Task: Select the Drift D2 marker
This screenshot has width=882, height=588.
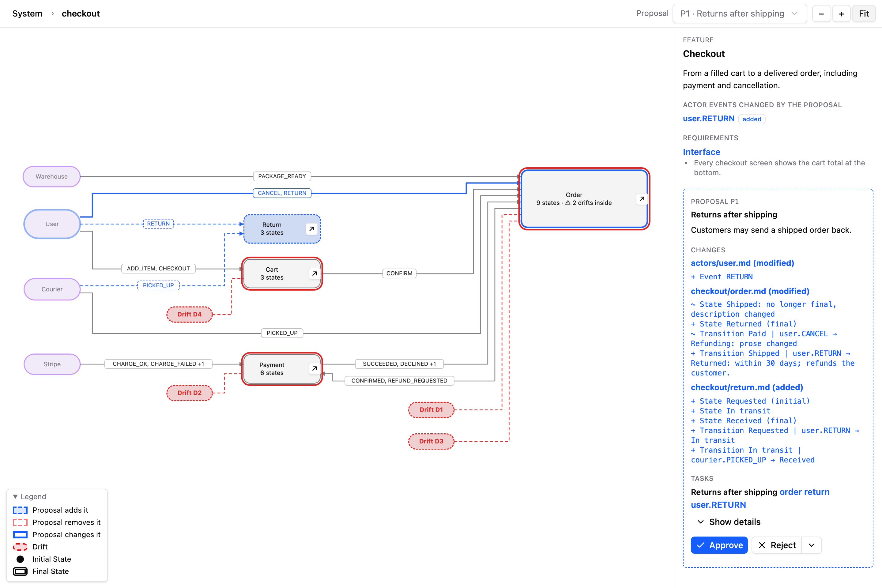Action: [x=189, y=393]
